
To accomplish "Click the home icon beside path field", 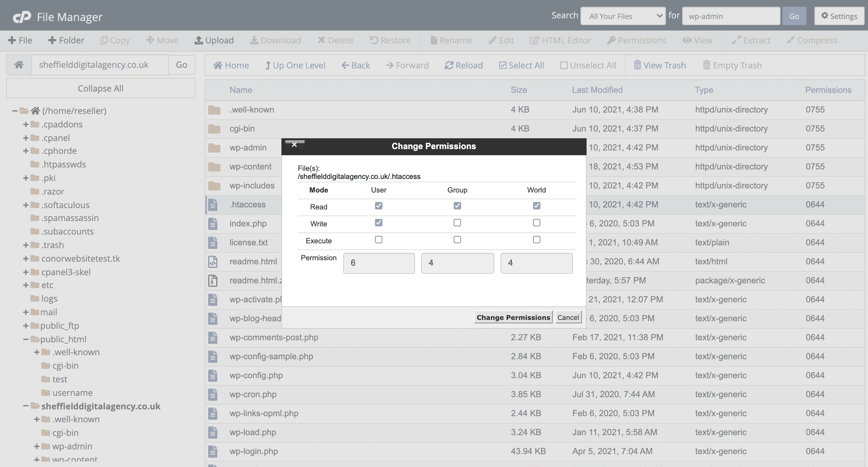I will 19,65.
